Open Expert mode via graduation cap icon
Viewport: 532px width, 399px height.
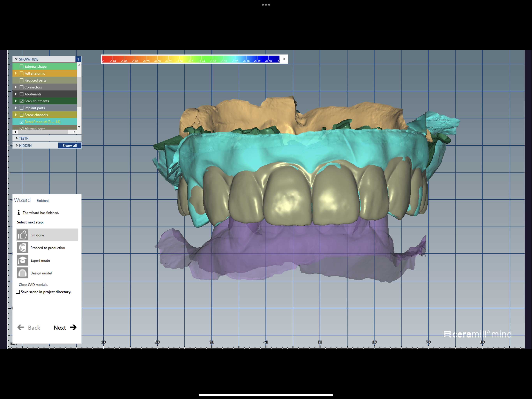tap(22, 260)
